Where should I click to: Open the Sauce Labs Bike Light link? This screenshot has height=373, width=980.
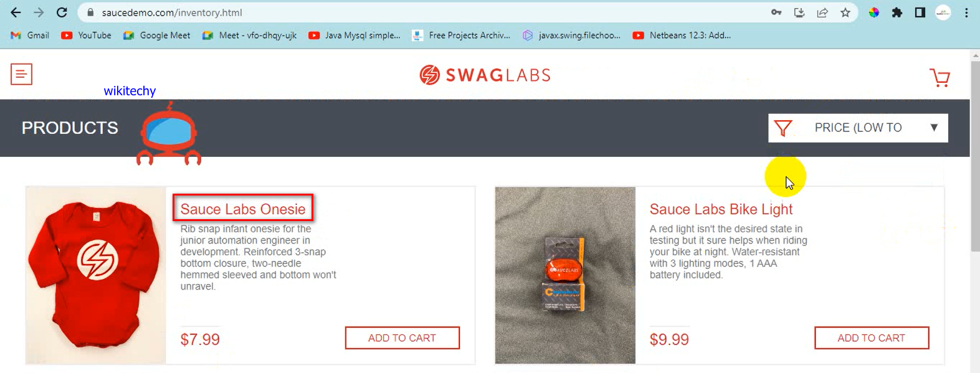coord(721,209)
